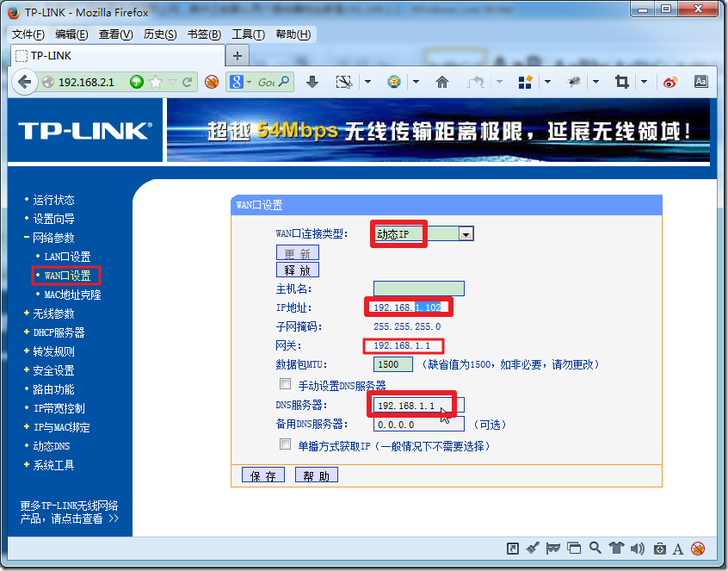The height and width of the screenshot is (571, 728).
Task: Click the bird icon in toolbar
Action: (x=574, y=82)
